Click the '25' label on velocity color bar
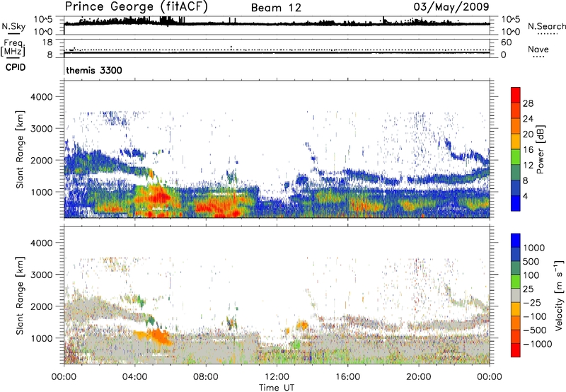Image resolution: width=566 pixels, height=392 pixels. (528, 289)
